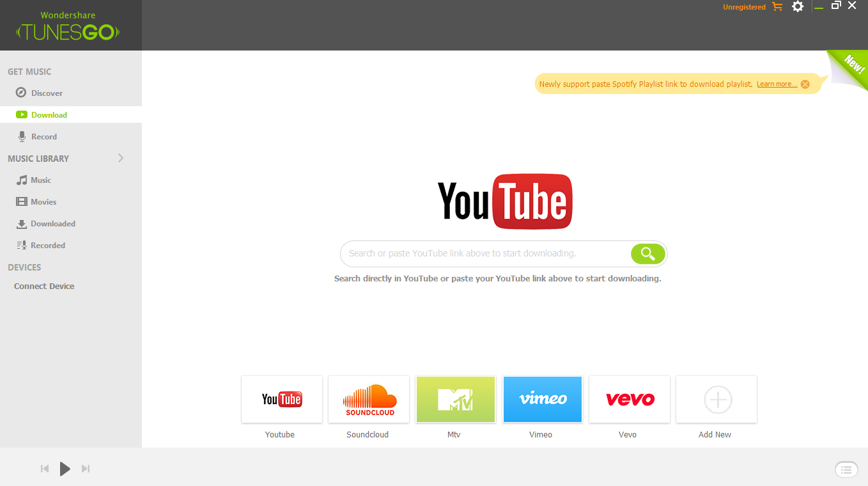Click the MUSIC LIBRARY heading text
This screenshot has width=868, height=486.
(x=38, y=159)
